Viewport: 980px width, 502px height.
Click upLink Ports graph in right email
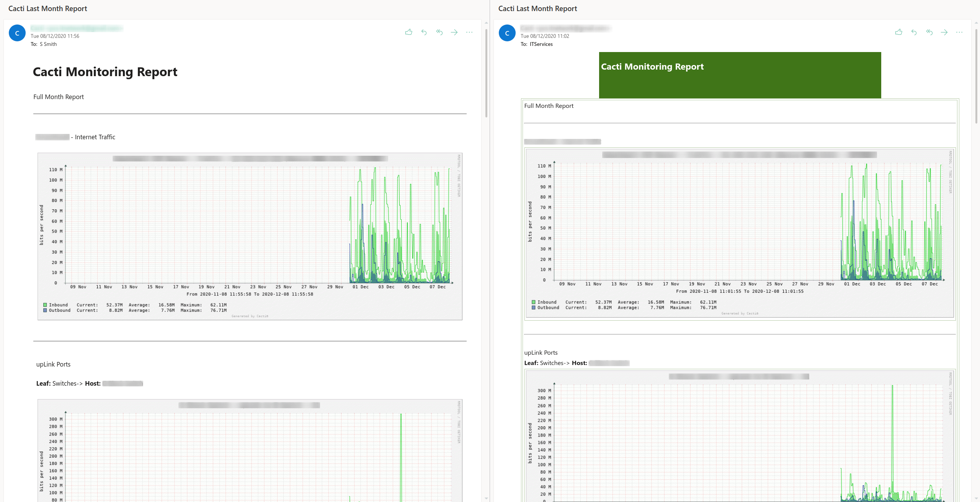[740, 436]
